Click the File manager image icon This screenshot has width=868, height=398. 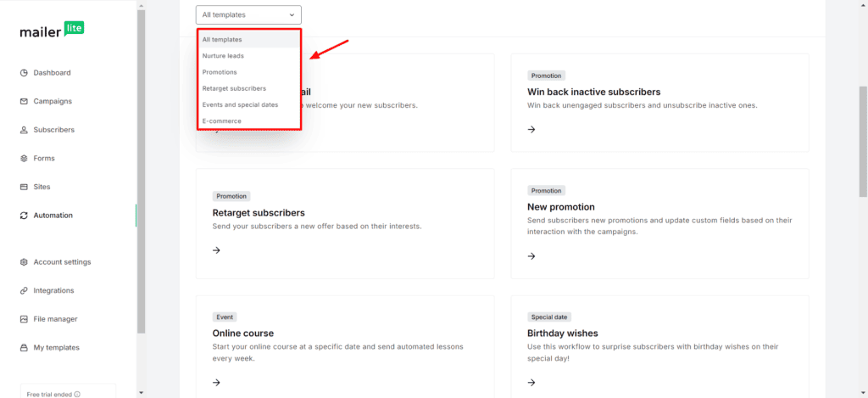24,319
